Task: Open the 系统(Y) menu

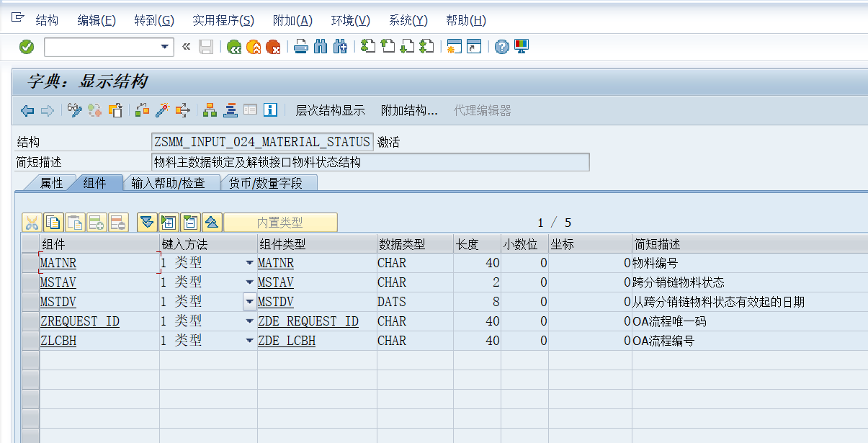Action: coord(408,21)
